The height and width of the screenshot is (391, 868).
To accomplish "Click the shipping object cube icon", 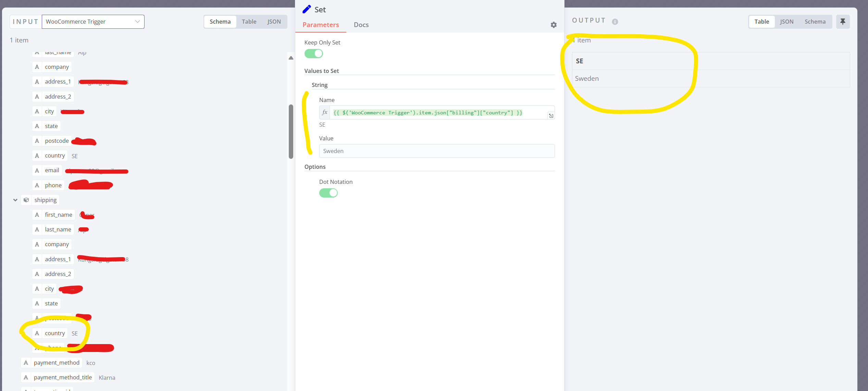I will (x=26, y=200).
